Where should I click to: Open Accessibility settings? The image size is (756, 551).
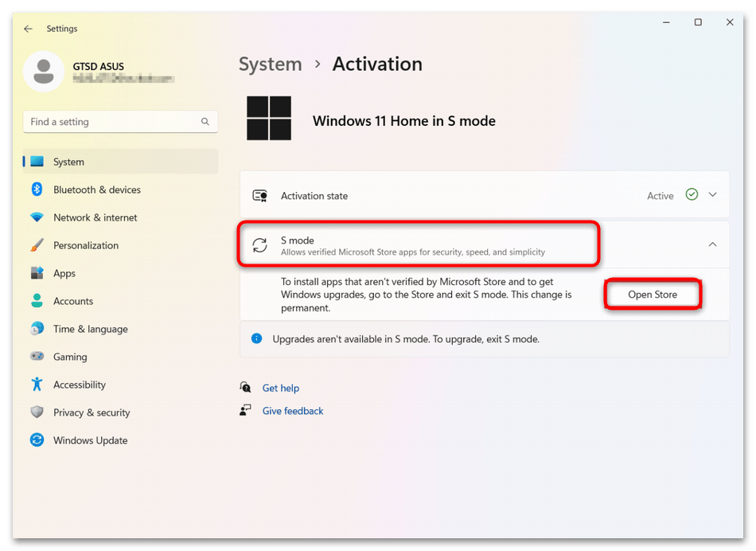point(120,385)
